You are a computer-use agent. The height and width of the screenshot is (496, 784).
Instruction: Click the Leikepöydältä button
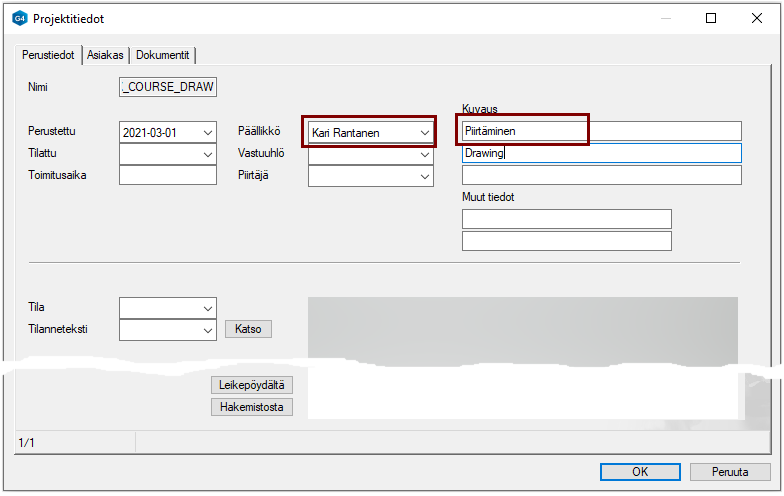pyautogui.click(x=252, y=385)
